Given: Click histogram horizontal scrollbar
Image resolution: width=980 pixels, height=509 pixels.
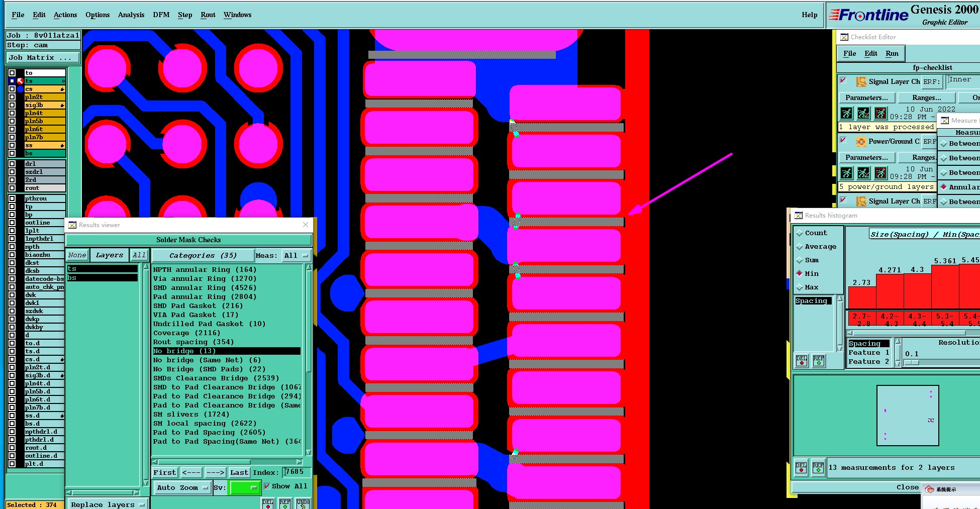Looking at the screenshot, I should (913, 333).
